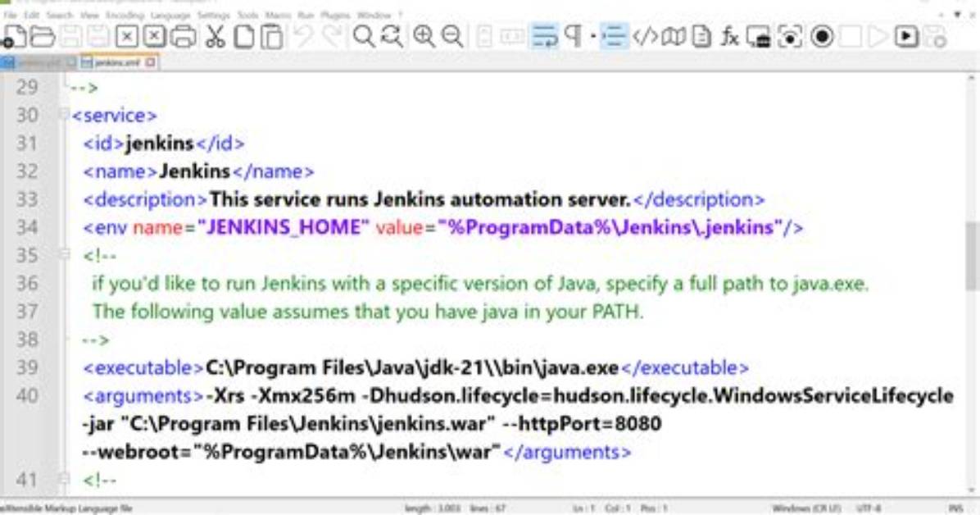This screenshot has width=980, height=515.
Task: Create a new file with New icon
Action: (15, 37)
